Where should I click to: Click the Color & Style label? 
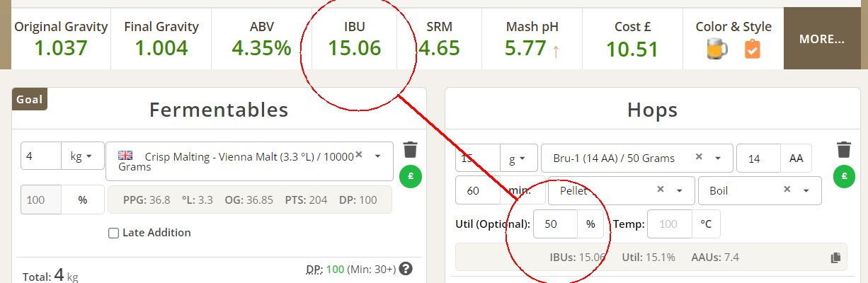click(733, 27)
